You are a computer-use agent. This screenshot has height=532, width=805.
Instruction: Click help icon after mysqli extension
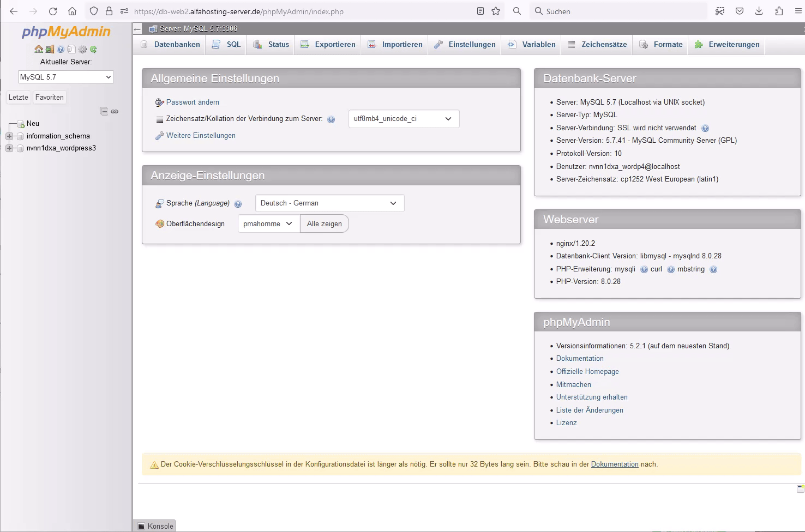[x=644, y=269]
